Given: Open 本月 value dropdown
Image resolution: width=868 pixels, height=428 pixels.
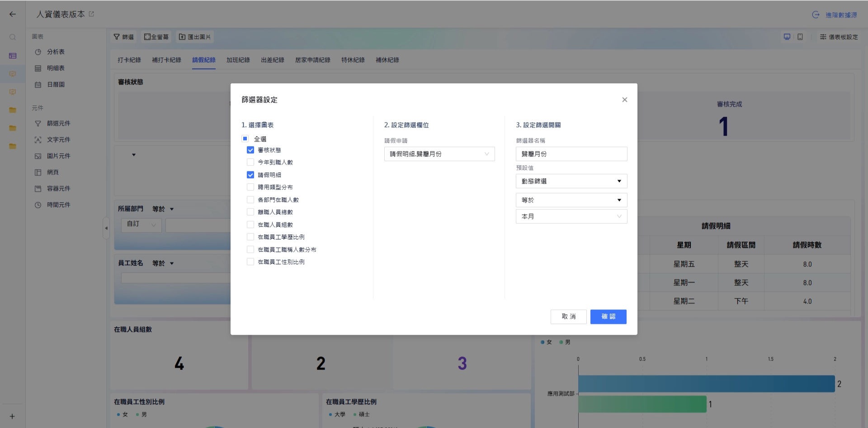Looking at the screenshot, I should 571,217.
